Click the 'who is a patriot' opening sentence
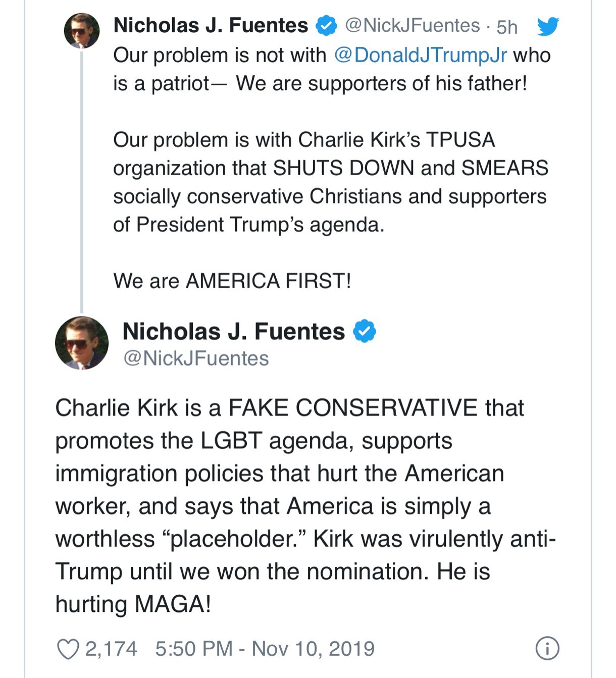The height and width of the screenshot is (678, 616). tap(162, 83)
